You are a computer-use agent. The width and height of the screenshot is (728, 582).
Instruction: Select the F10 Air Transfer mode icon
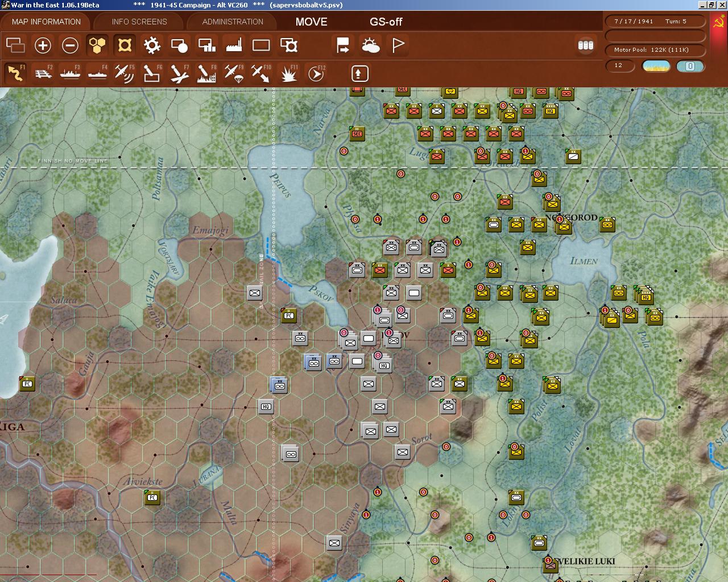click(261, 73)
